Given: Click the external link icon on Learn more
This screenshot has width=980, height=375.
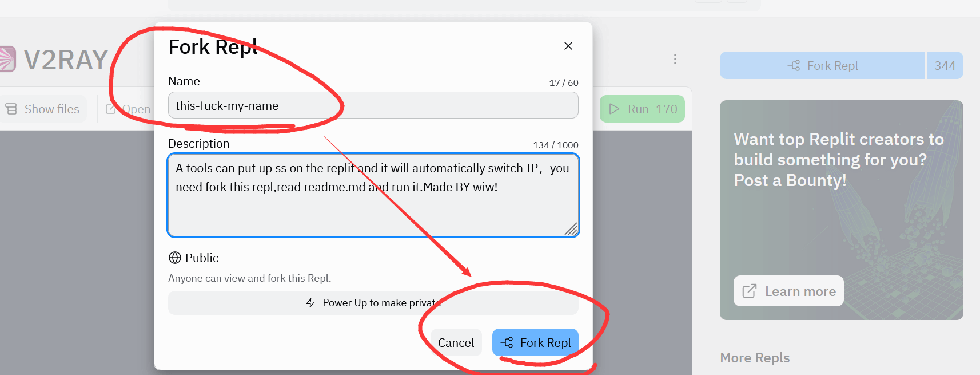Looking at the screenshot, I should pos(749,291).
